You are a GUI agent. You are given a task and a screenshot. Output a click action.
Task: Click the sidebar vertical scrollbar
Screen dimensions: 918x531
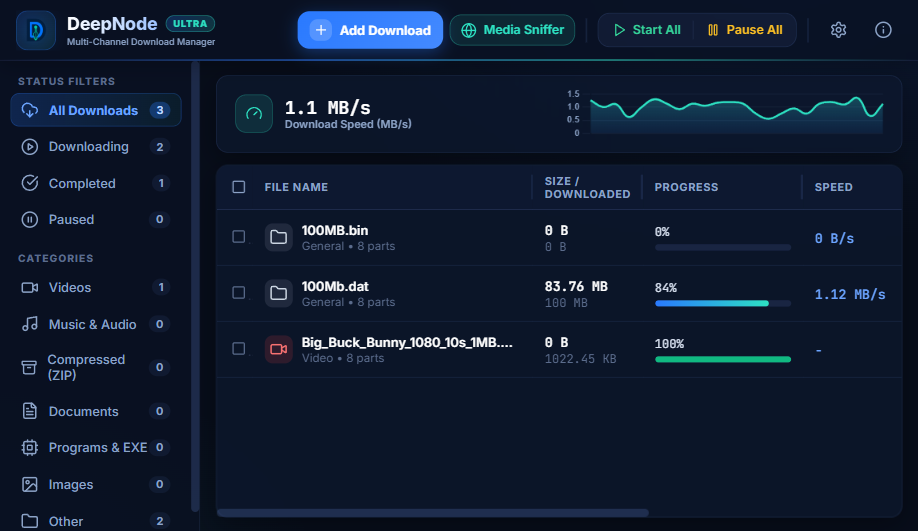pyautogui.click(x=196, y=287)
